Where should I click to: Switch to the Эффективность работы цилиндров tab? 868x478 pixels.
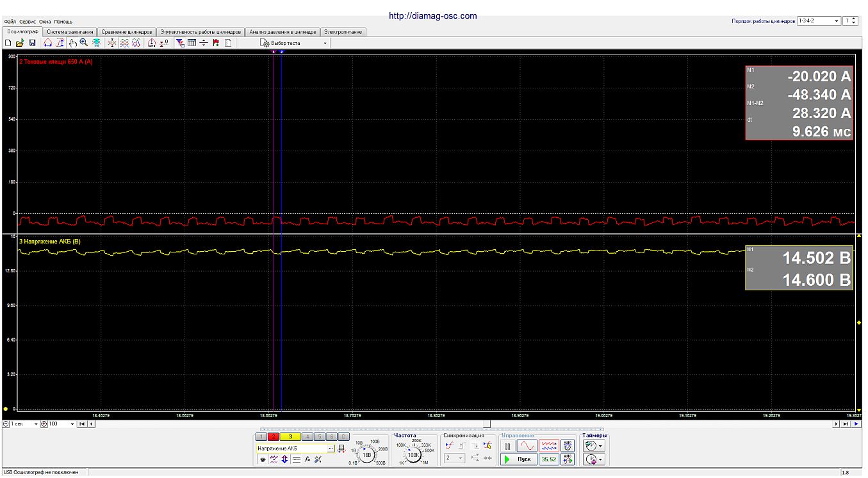[201, 31]
